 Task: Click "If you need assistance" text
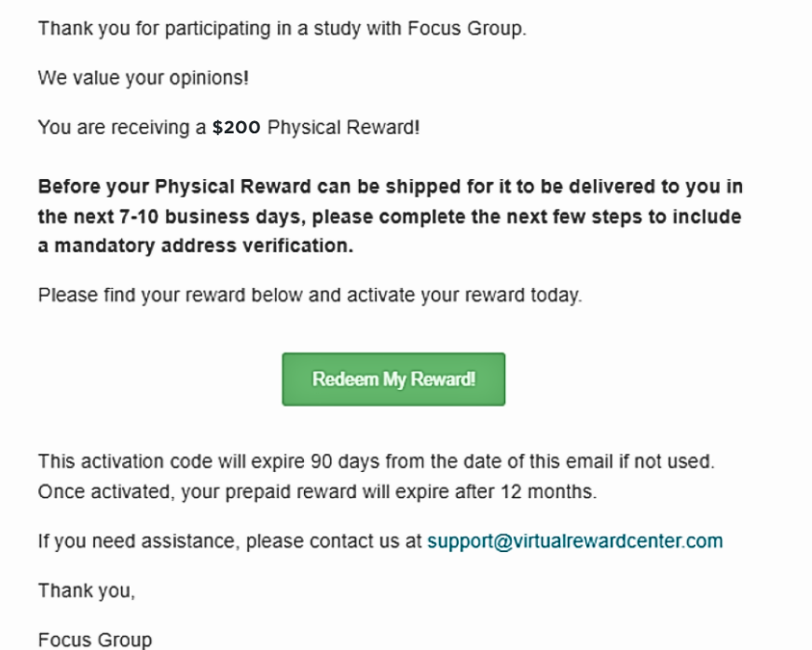[x=139, y=541]
